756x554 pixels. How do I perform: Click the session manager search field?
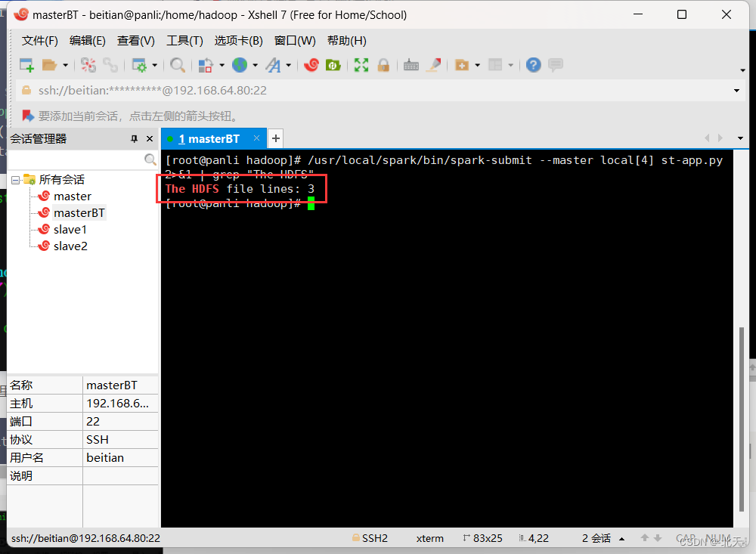[x=76, y=159]
